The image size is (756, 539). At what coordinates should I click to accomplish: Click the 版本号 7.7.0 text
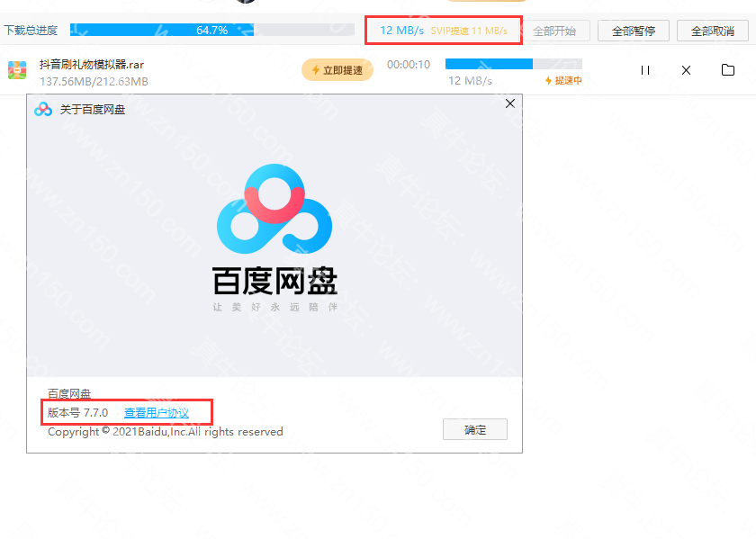coord(78,413)
